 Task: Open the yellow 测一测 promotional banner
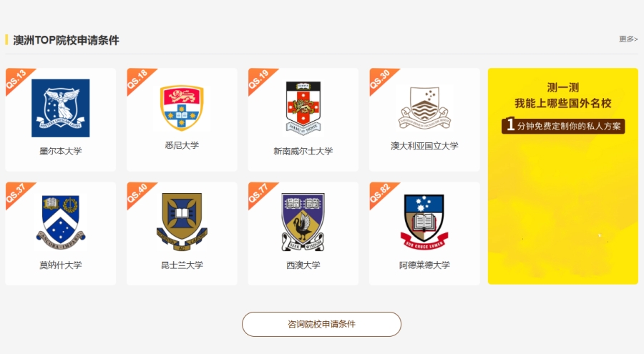pos(562,176)
